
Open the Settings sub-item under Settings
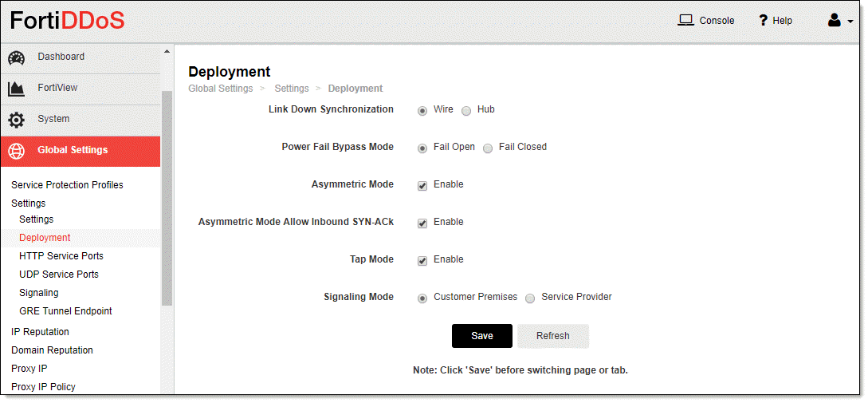pyautogui.click(x=37, y=219)
